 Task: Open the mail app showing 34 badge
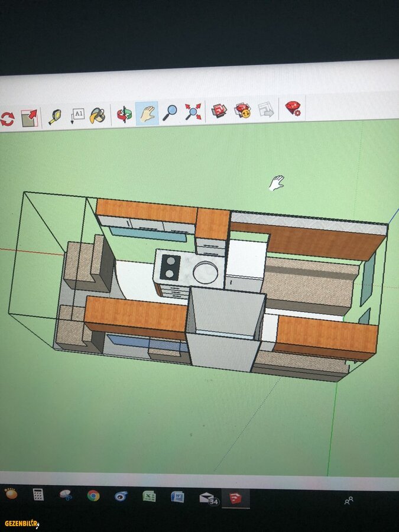tap(207, 498)
